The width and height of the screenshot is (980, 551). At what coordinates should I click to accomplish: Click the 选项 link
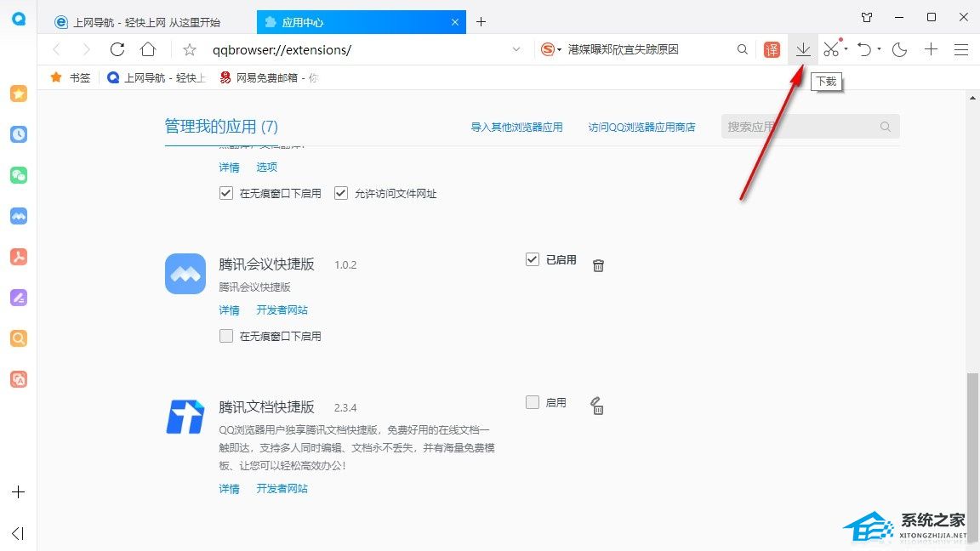[x=266, y=167]
